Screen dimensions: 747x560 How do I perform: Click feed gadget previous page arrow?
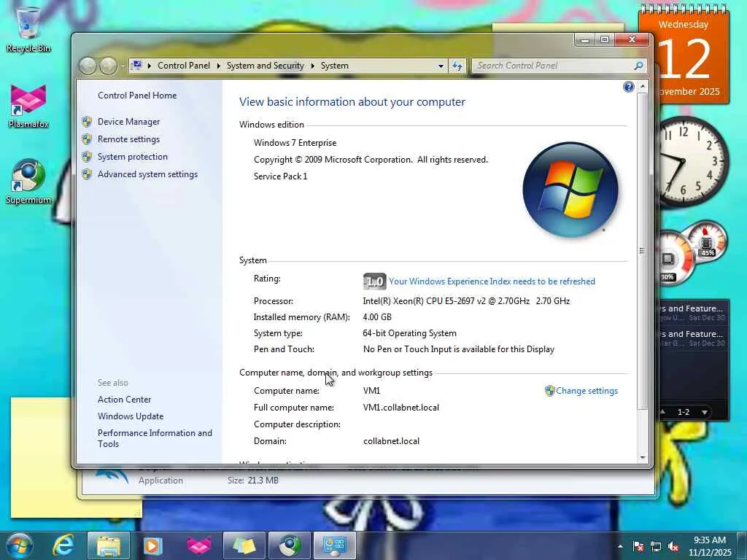click(x=662, y=413)
